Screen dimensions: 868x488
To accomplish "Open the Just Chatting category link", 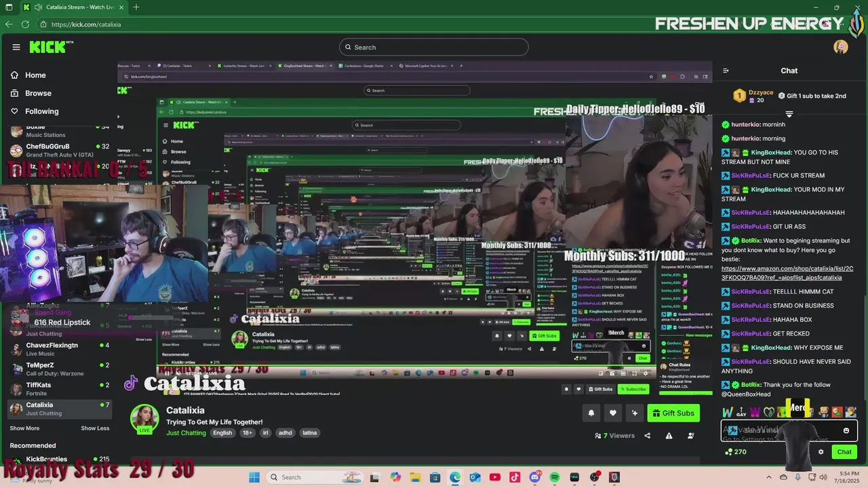I will click(186, 433).
